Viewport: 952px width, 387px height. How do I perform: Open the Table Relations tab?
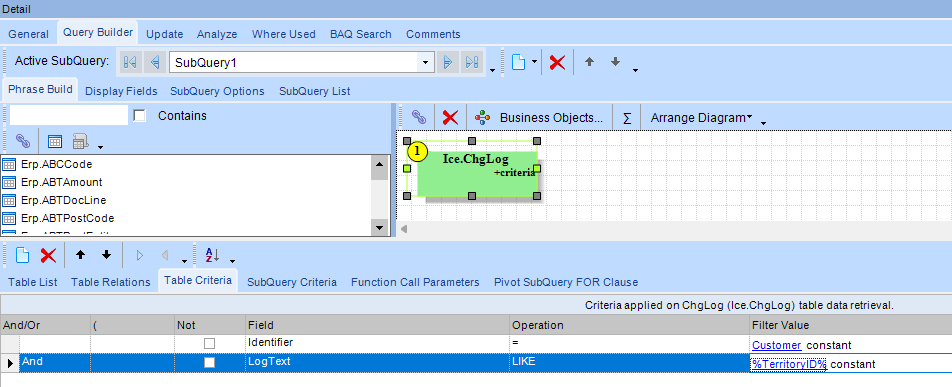pos(110,282)
